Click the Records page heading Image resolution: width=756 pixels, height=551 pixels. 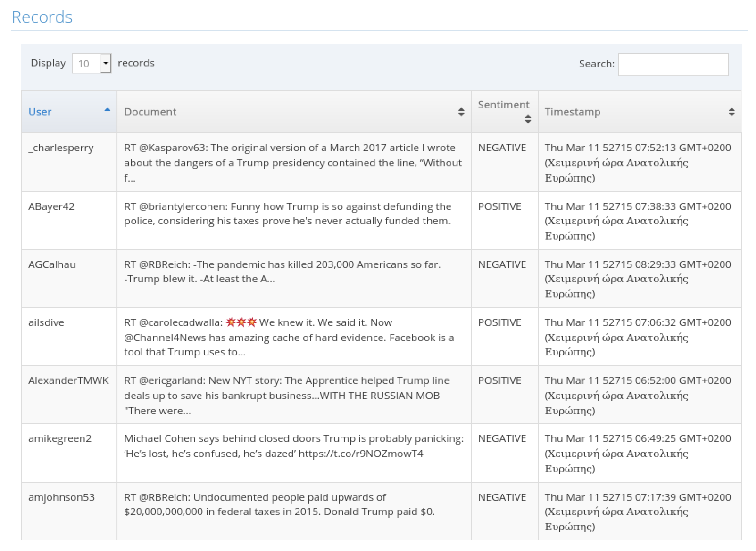pos(42,17)
